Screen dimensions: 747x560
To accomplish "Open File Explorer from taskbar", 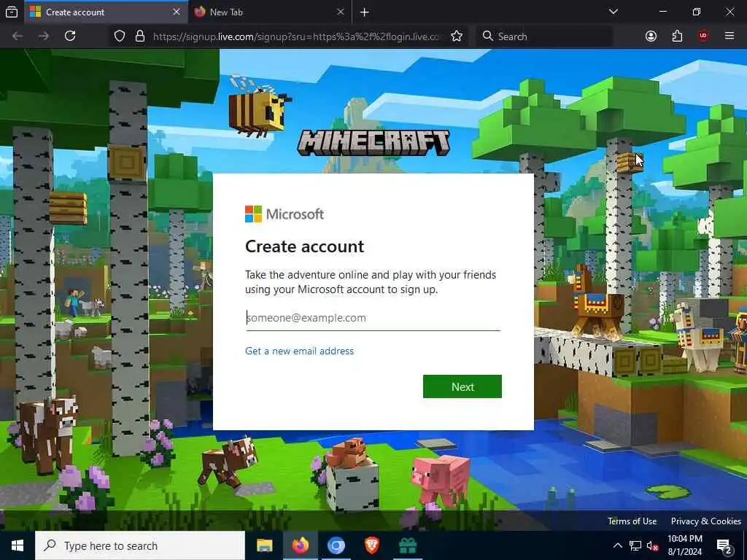I will click(x=264, y=545).
